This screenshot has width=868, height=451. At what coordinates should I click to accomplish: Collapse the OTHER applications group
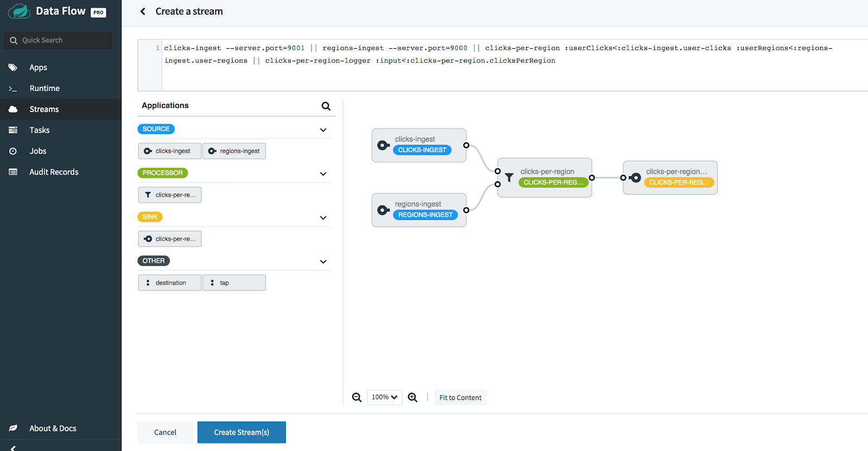[x=323, y=262]
